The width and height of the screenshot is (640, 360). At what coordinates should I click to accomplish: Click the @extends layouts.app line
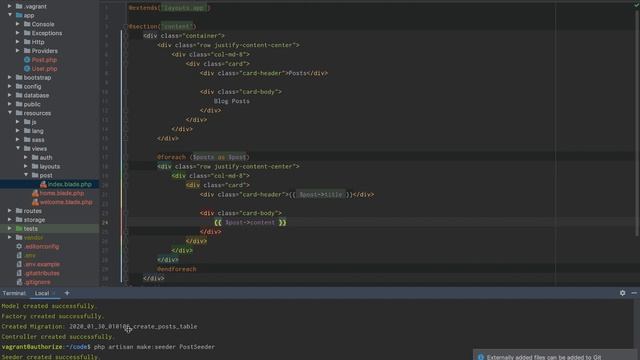coord(169,8)
